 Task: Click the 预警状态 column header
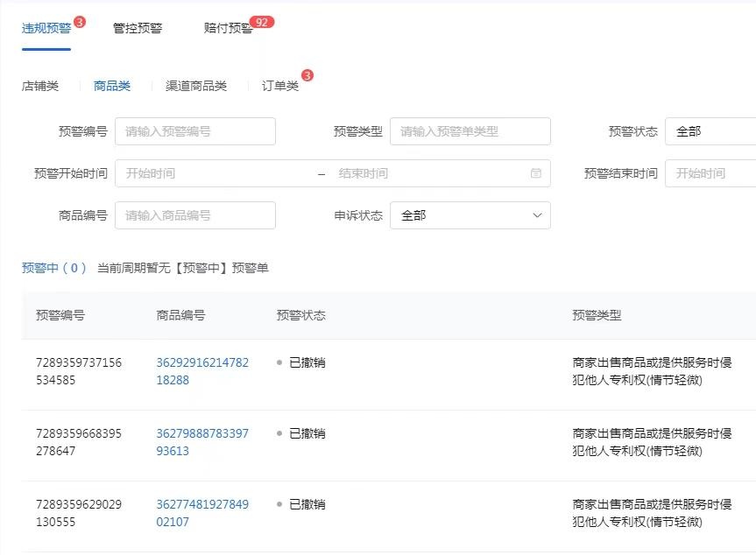point(301,315)
